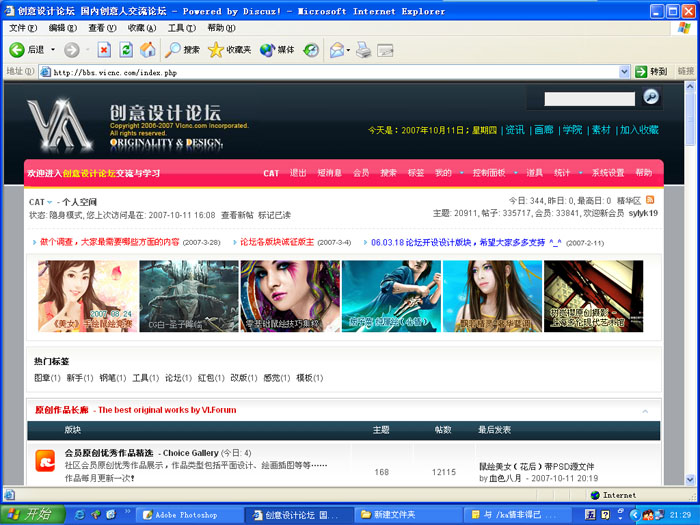Open the 会员原创优秀作品精选 forum link
Viewport: 700px width, 525px height.
pos(109,453)
